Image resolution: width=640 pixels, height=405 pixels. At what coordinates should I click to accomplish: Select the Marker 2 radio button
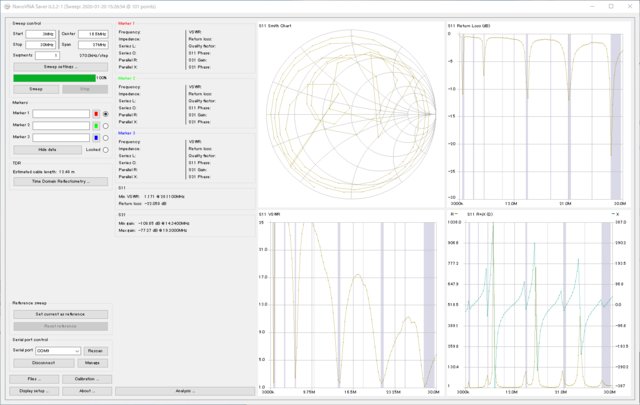click(106, 126)
